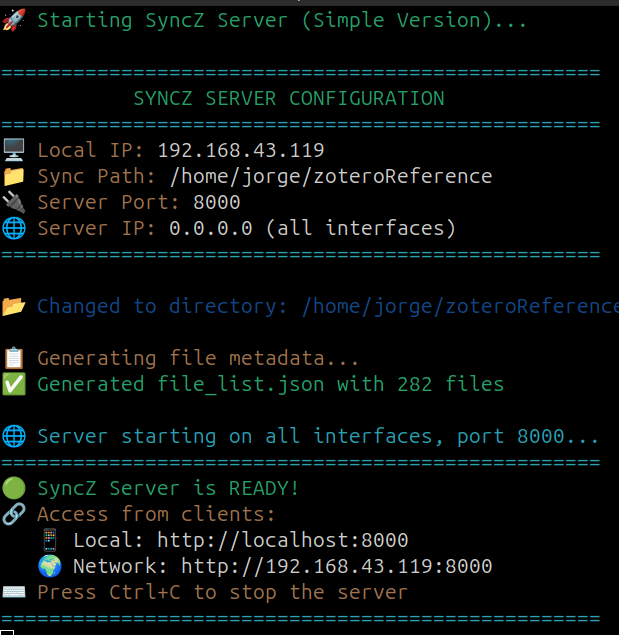
Task: Click the computer icon beside Local IP
Action: click(13, 150)
